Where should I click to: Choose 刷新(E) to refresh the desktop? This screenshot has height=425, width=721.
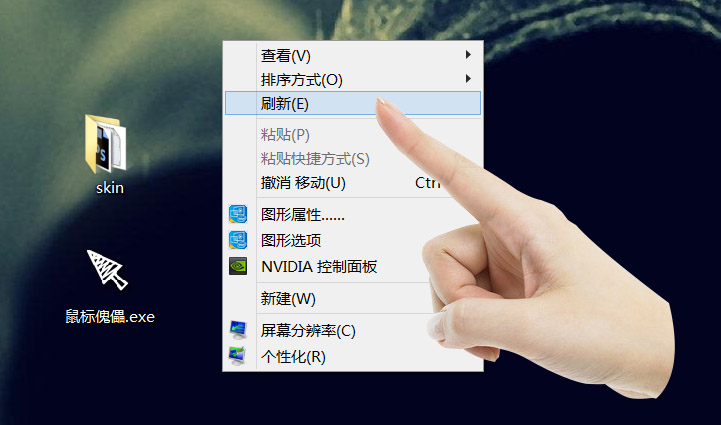click(285, 103)
